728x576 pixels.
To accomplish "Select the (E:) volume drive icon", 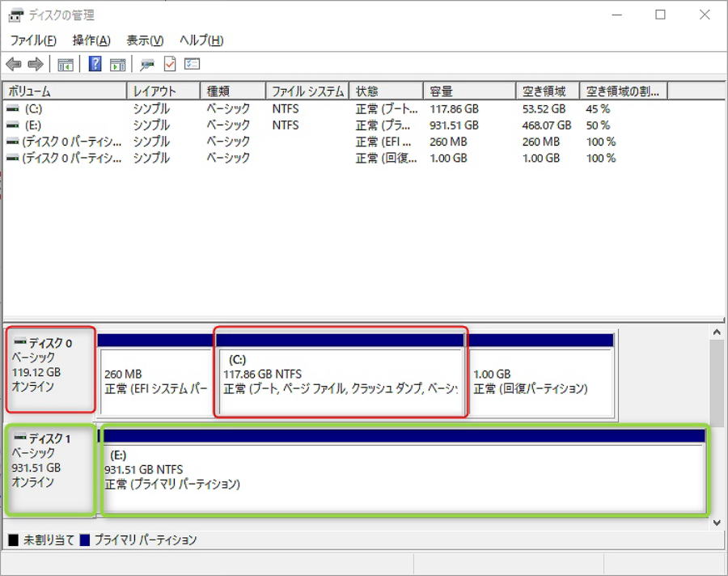I will click(13, 125).
